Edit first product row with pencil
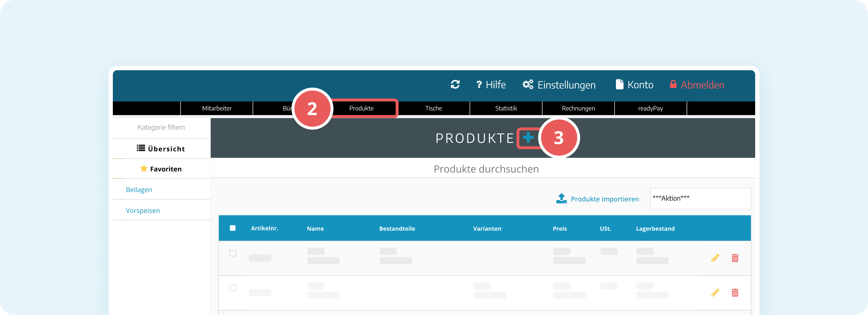This screenshot has height=315, width=868. [715, 258]
